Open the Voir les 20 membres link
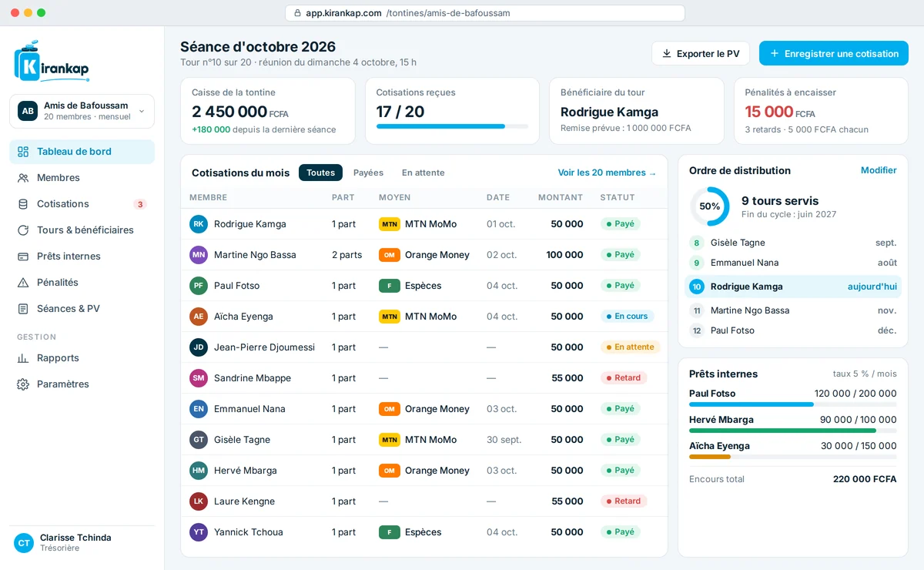The width and height of the screenshot is (924, 570). click(607, 173)
